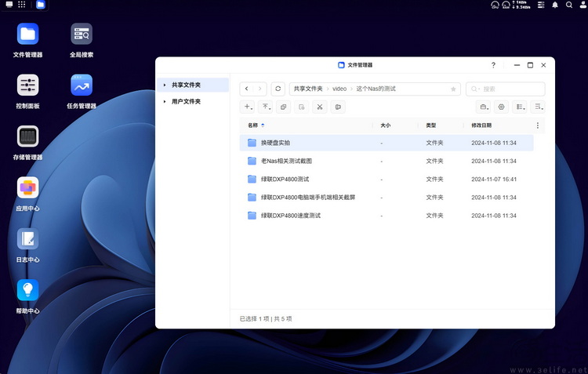The image size is (588, 374).
Task: Select the 换硬盘实拍 folder row
Action: coord(387,143)
